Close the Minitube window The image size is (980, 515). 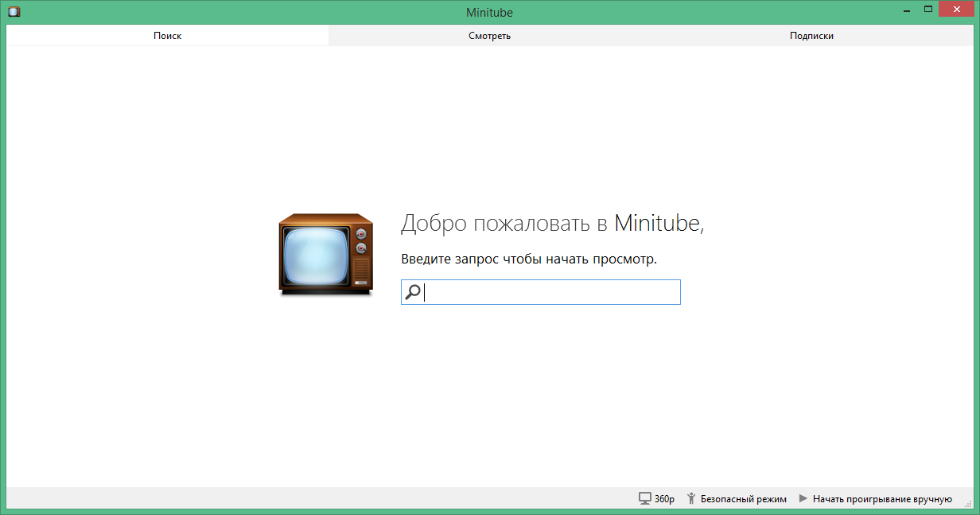[x=956, y=10]
